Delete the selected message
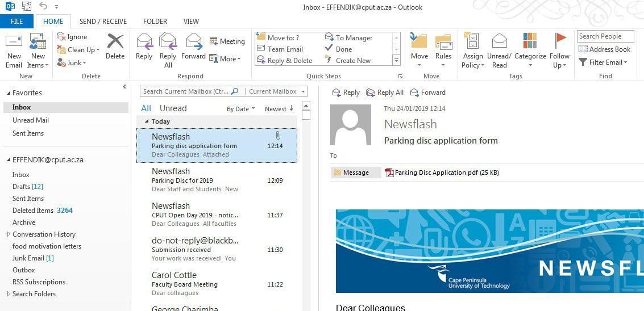Image resolution: width=644 pixels, height=311 pixels. coord(115,47)
